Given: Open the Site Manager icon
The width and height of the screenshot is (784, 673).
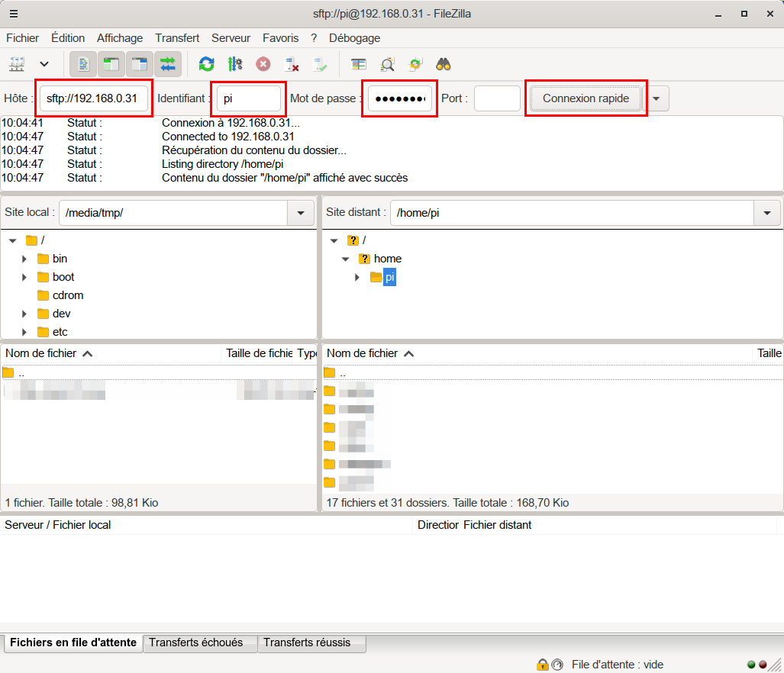Looking at the screenshot, I should pos(17,64).
